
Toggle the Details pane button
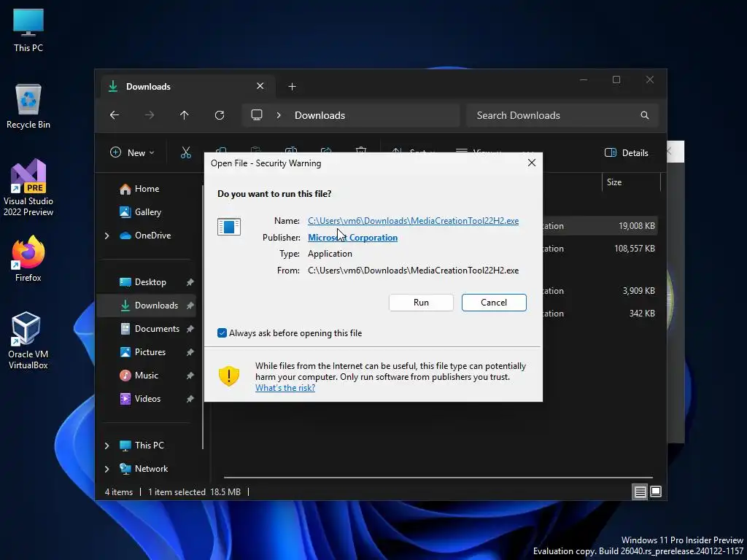627,153
